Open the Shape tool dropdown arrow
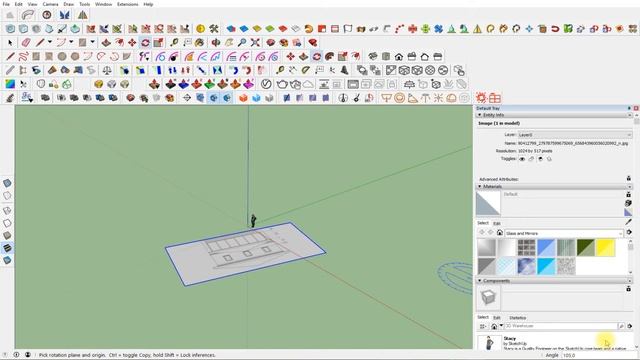Screen dimensions: 640x360 93,42
